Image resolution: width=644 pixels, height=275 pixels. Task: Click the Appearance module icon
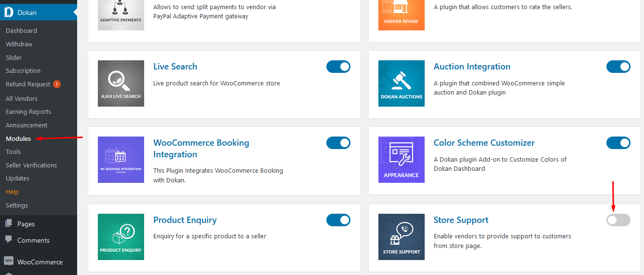[402, 160]
